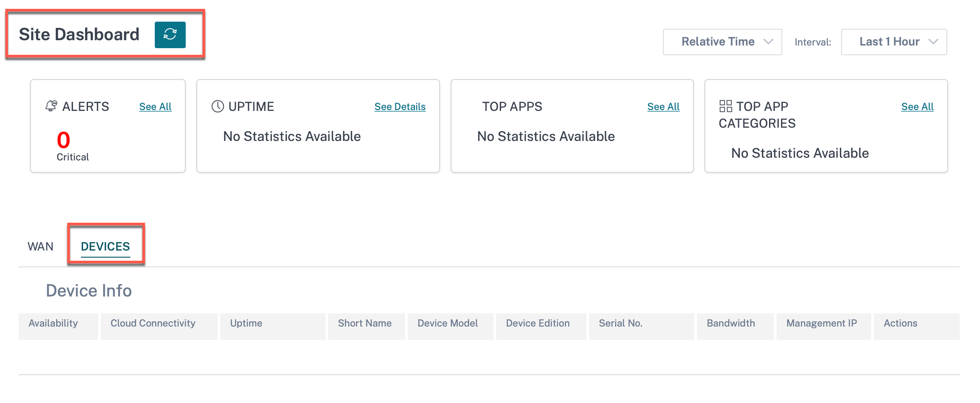Image resolution: width=980 pixels, height=403 pixels.
Task: Click the Device Info heading
Action: tap(89, 291)
